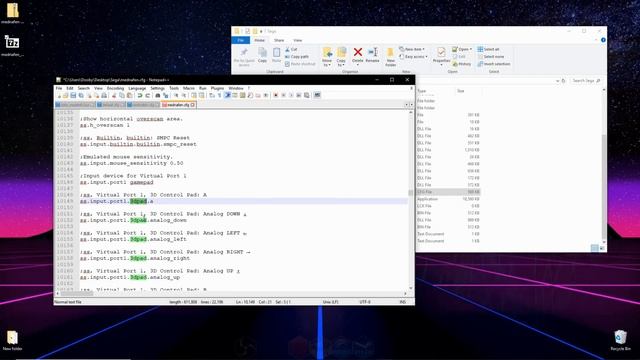Toggle Show Indent Guide in Notepad++ toolbar
This screenshot has width=640, height=360.
(x=227, y=96)
